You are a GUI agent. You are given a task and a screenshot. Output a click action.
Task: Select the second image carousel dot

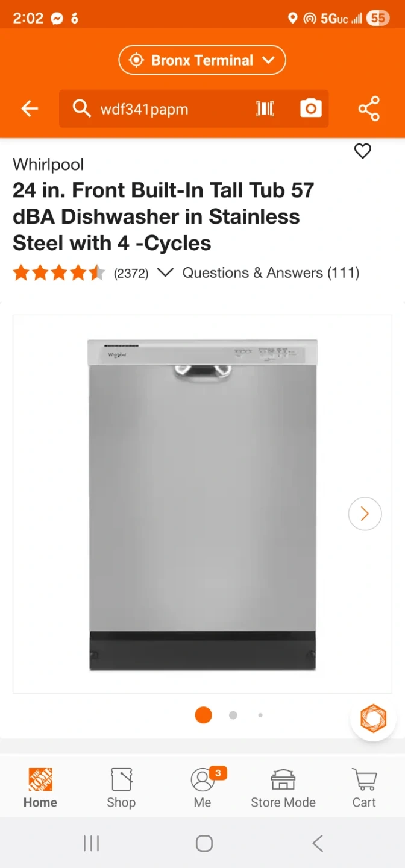tap(233, 715)
